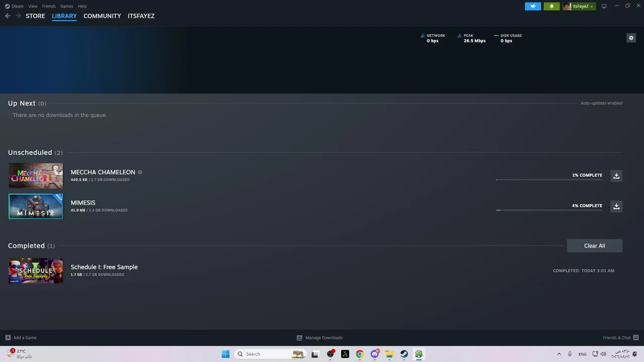
Task: Click the Windows taskbar Search box
Action: pyautogui.click(x=271, y=354)
